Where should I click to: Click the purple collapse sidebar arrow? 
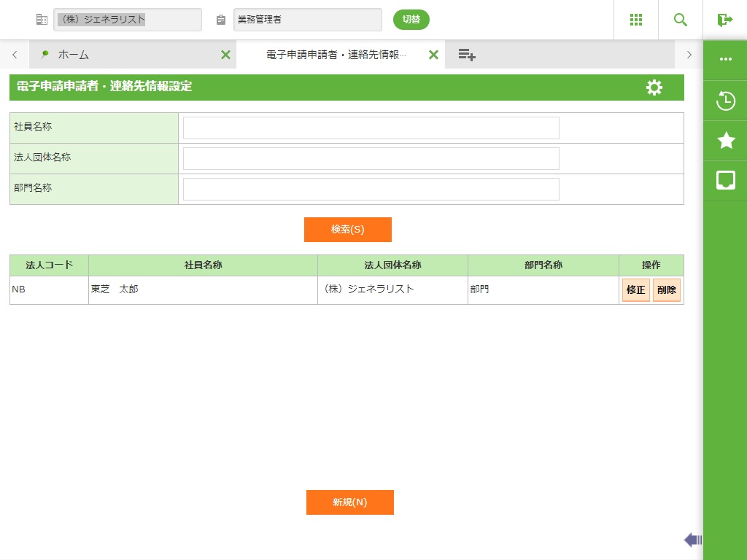coord(692,540)
